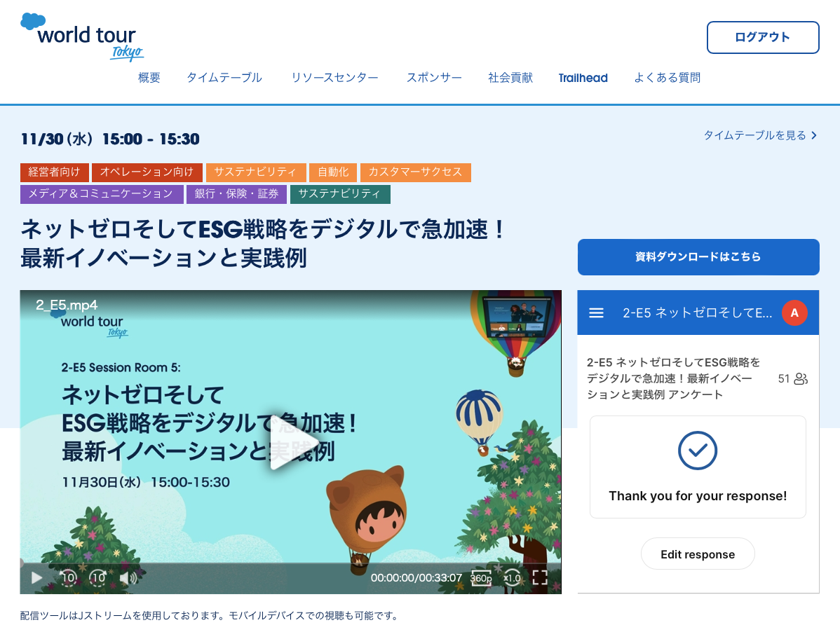Open the Trailhead navigation item
Image resolution: width=840 pixels, height=625 pixels.
(x=583, y=78)
